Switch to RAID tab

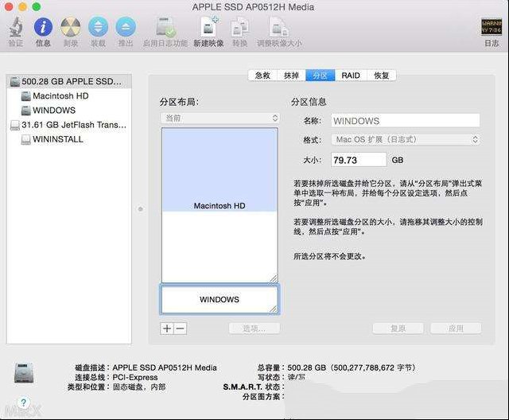[351, 76]
